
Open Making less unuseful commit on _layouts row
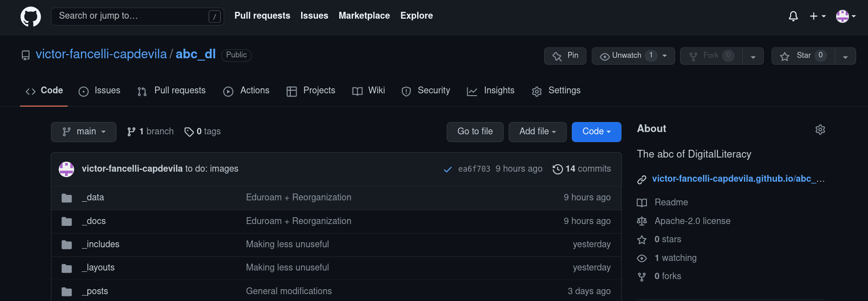(x=288, y=267)
